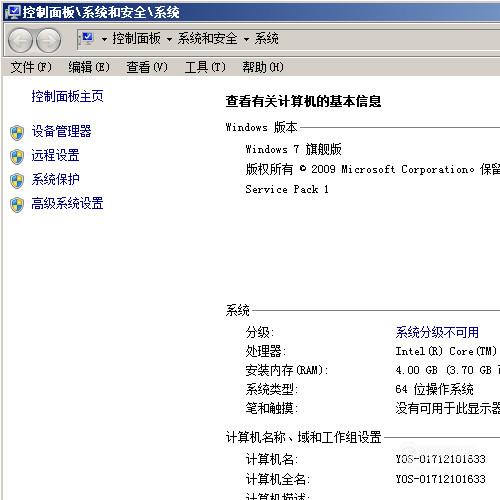This screenshot has height=500, width=500.
Task: Click the system icon in title bar
Action: pyautogui.click(x=14, y=12)
